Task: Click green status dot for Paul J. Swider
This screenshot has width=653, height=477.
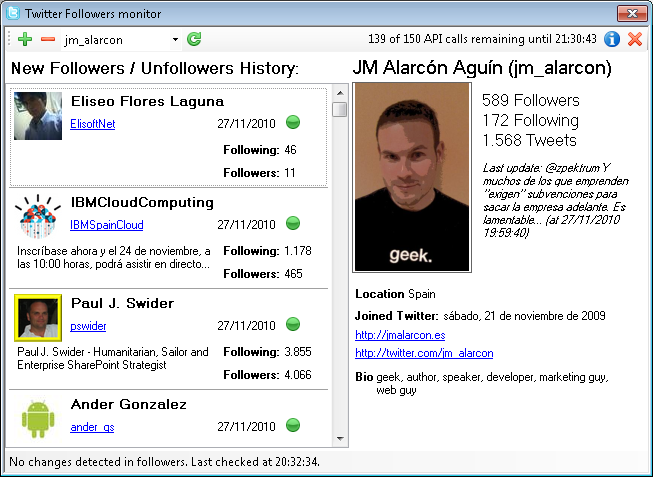Action: [x=293, y=324]
